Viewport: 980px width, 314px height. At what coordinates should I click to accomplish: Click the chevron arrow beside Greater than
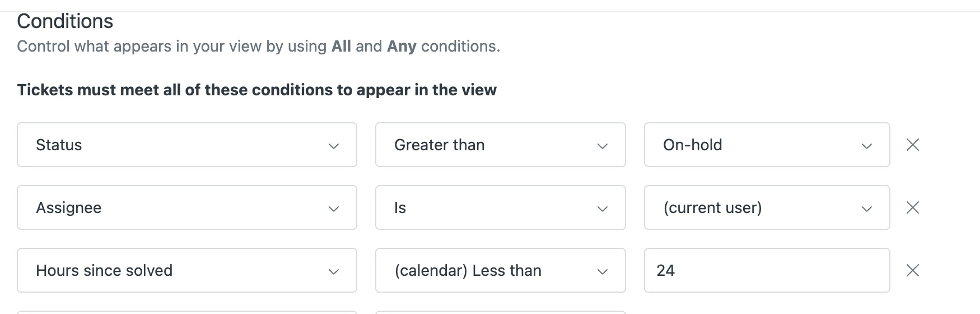(603, 146)
